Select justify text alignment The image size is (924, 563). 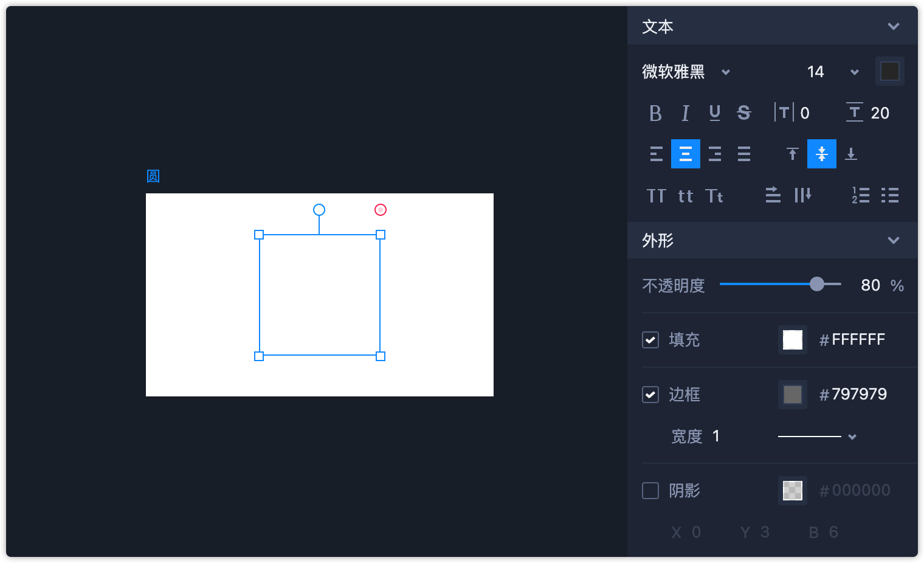[744, 154]
